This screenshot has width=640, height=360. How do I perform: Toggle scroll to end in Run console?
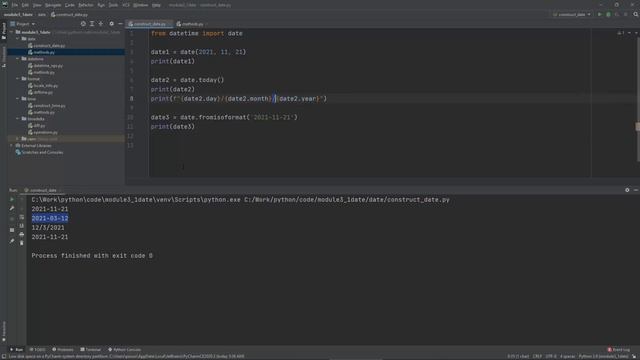22,226
